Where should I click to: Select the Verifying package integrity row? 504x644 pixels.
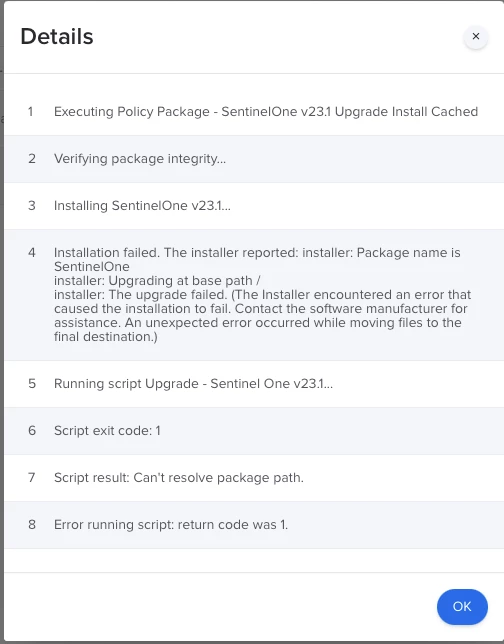click(254, 159)
